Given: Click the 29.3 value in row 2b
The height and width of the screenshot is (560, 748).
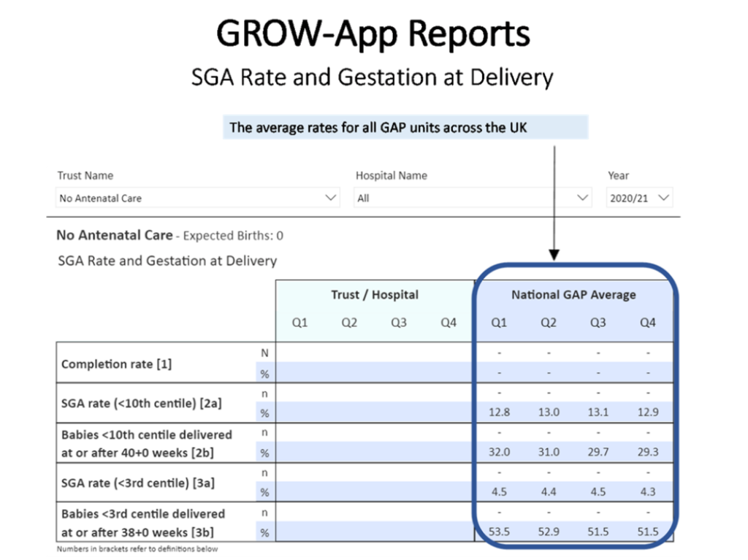Looking at the screenshot, I should coord(648,452).
